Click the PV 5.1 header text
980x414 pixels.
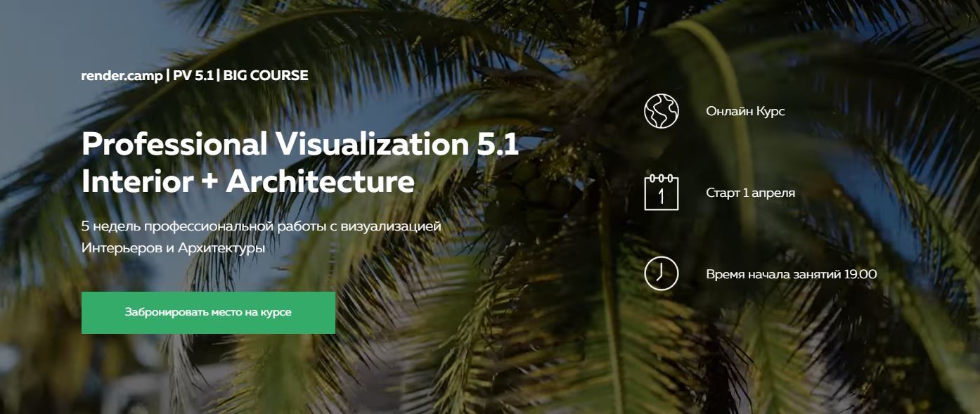(193, 75)
